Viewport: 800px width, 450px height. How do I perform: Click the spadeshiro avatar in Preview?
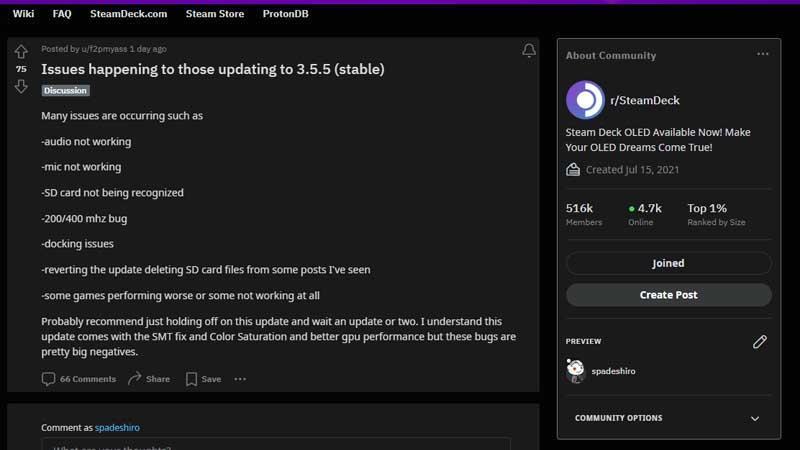(x=576, y=371)
